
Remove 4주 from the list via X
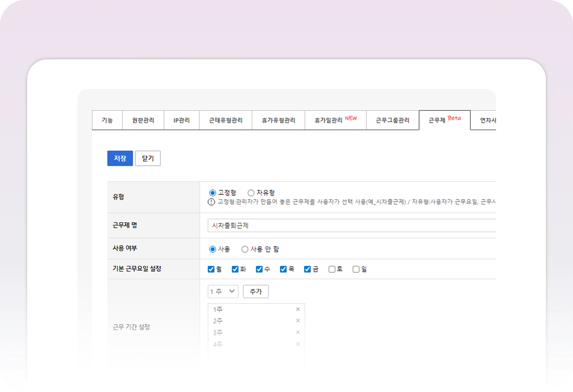[x=298, y=344]
